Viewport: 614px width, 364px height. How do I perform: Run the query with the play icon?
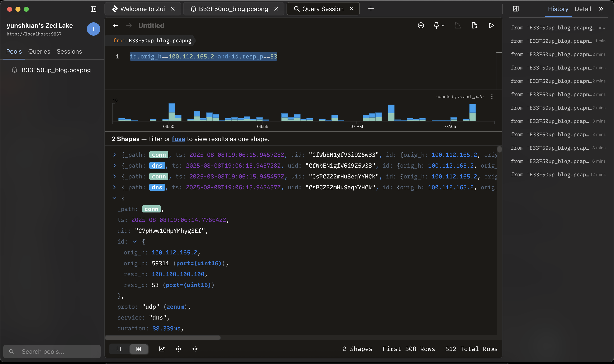point(491,25)
